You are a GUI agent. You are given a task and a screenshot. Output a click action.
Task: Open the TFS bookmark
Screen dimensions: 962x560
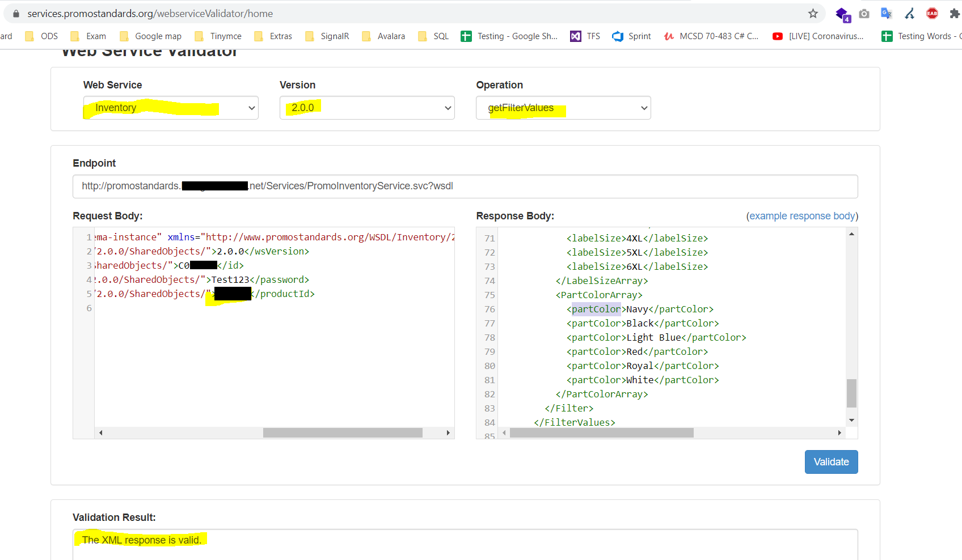[x=585, y=36]
